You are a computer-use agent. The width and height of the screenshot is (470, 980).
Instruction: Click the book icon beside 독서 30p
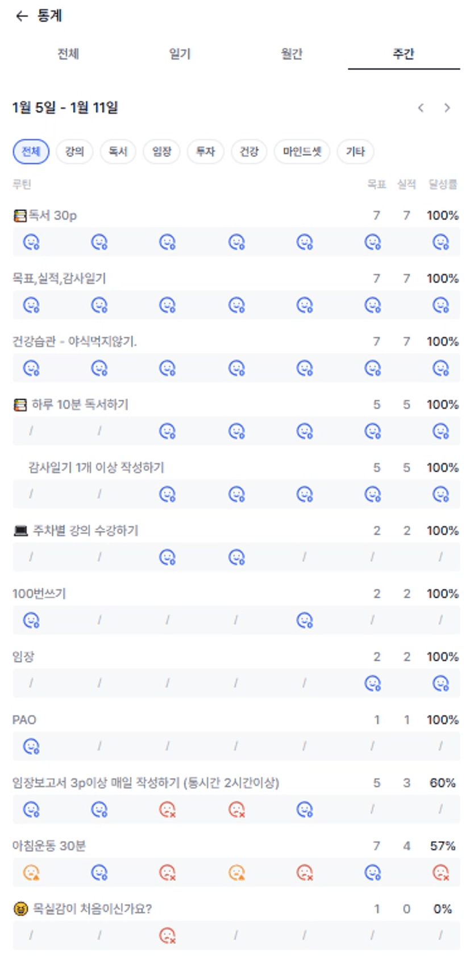(x=20, y=216)
